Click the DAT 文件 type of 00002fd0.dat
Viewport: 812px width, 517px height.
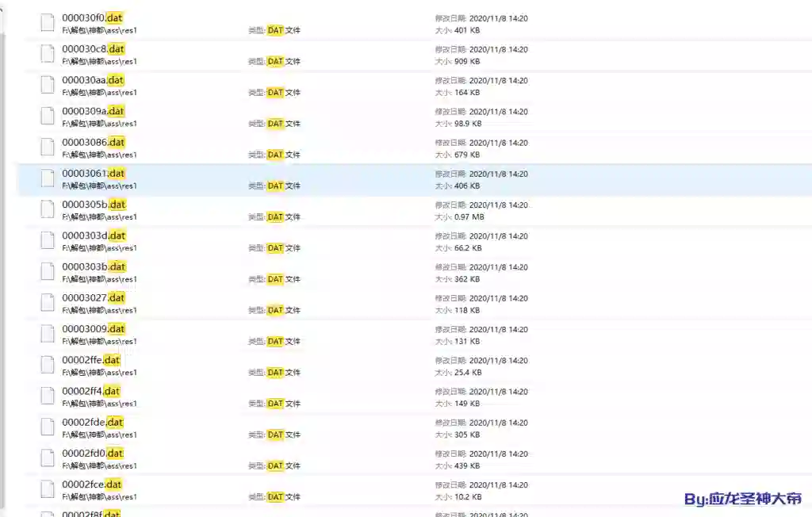tap(284, 465)
